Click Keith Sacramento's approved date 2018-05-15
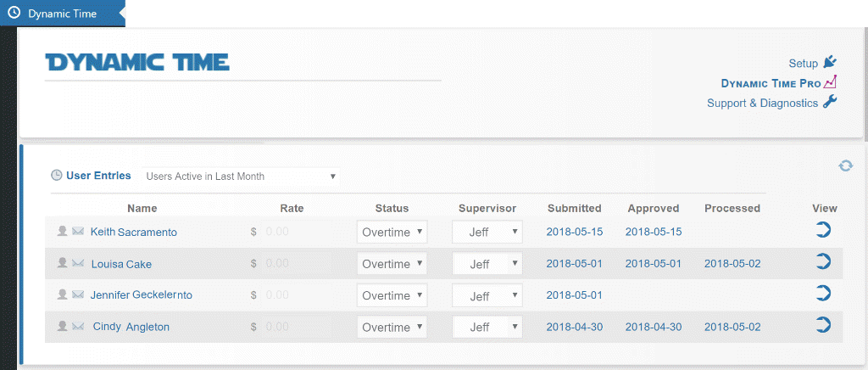This screenshot has width=868, height=370. click(x=654, y=232)
